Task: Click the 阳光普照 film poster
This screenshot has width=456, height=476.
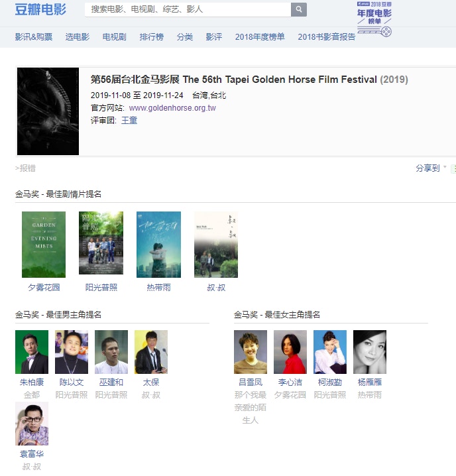Action: [x=101, y=243]
